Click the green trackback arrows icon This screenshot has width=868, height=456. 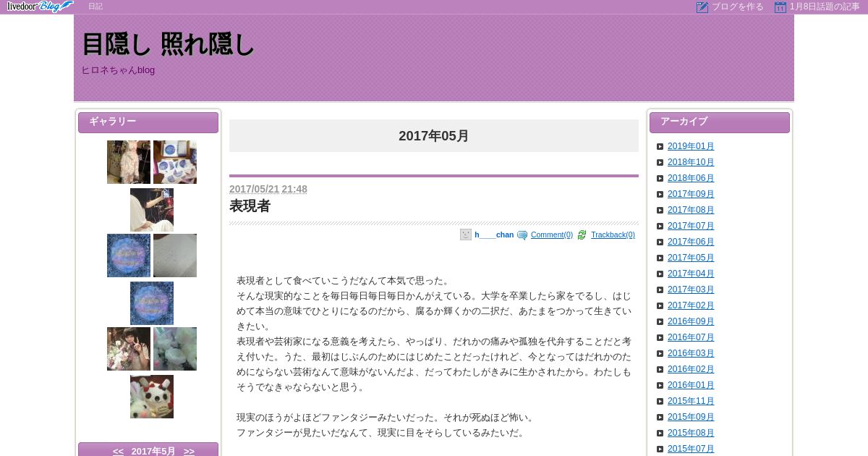pyautogui.click(x=582, y=235)
